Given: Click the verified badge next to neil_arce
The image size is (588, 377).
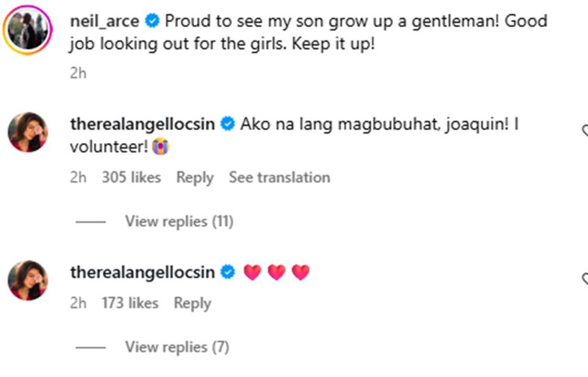Looking at the screenshot, I should tap(153, 22).
